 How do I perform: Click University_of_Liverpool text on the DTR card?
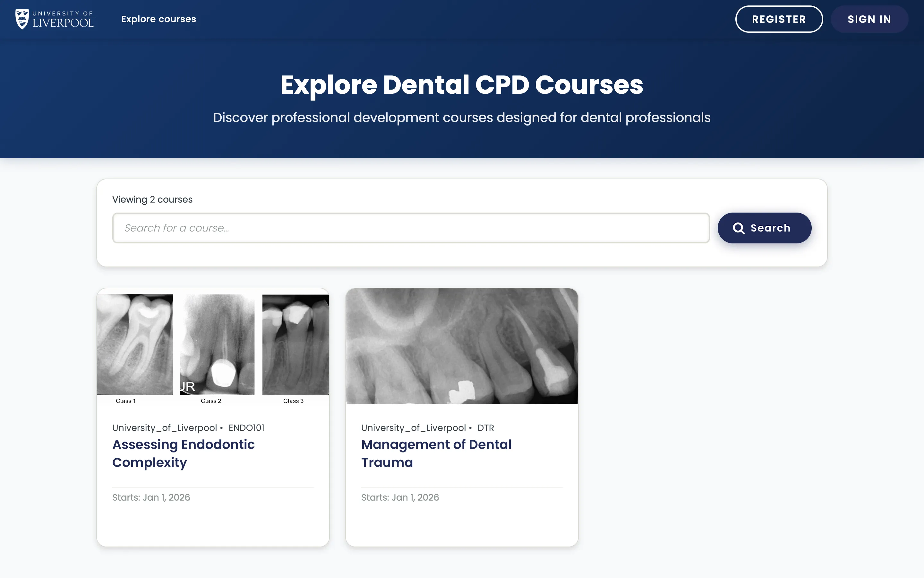coord(414,428)
